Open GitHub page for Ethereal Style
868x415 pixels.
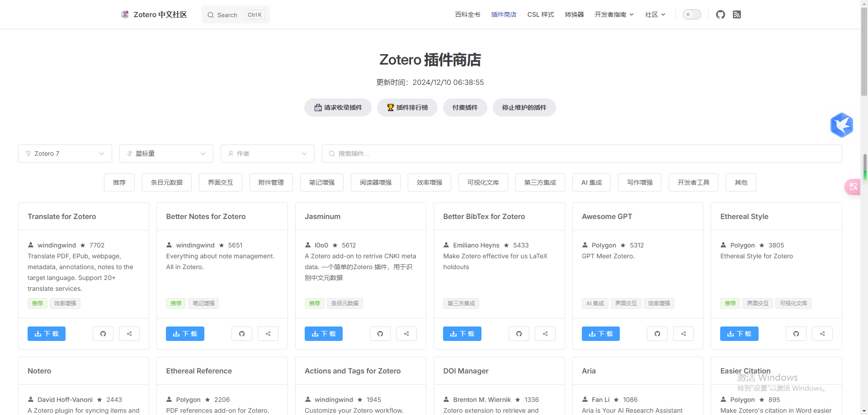click(x=796, y=334)
